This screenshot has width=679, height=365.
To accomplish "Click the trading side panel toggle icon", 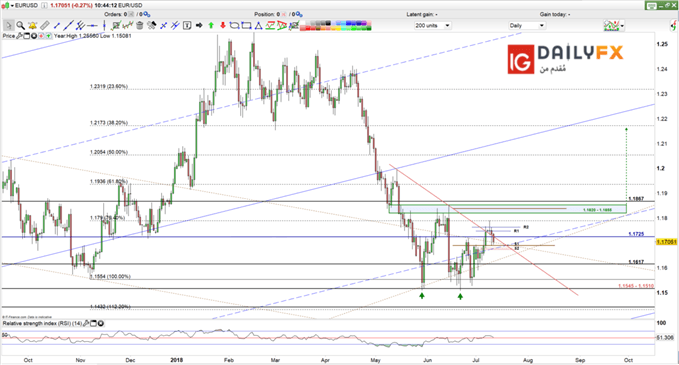I will (x=673, y=26).
